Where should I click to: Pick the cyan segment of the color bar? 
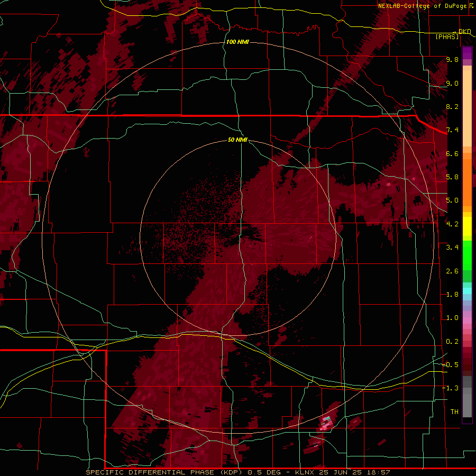point(467,291)
